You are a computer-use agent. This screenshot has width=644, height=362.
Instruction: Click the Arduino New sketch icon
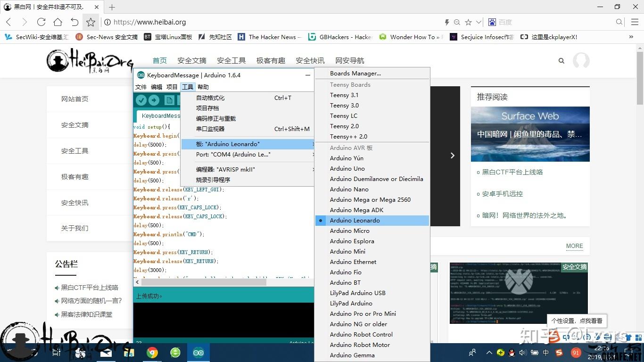[x=169, y=100]
